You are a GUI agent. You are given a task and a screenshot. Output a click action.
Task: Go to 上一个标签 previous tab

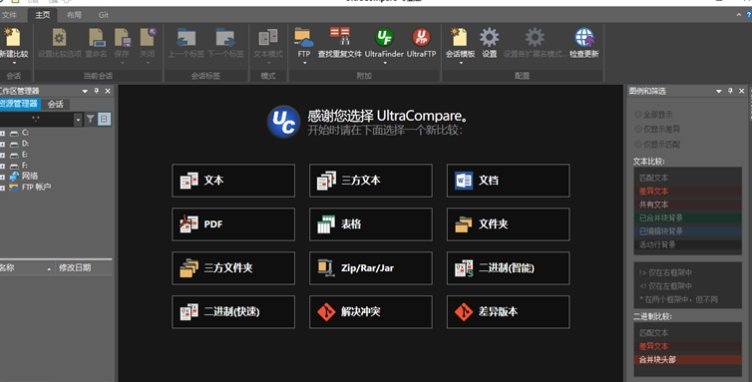click(x=186, y=37)
